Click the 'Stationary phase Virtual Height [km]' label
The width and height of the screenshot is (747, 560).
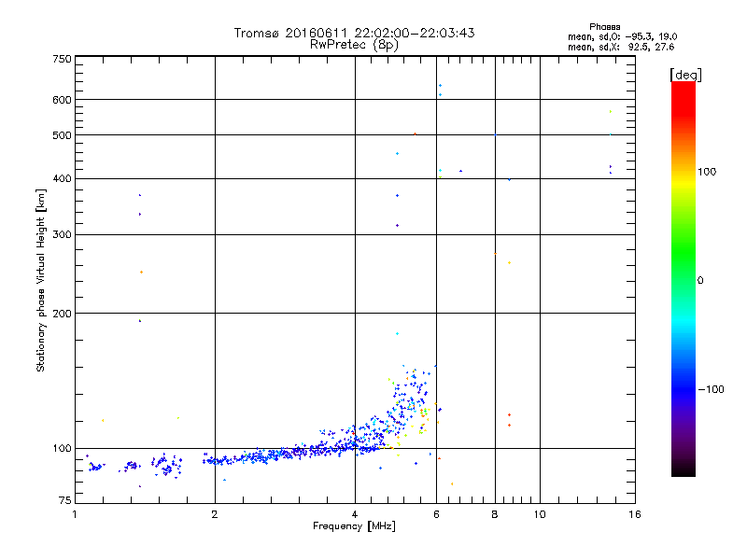coord(41,280)
